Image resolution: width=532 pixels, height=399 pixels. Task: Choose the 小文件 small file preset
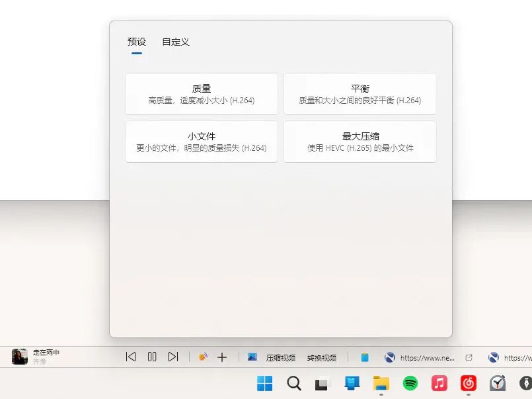click(x=202, y=142)
